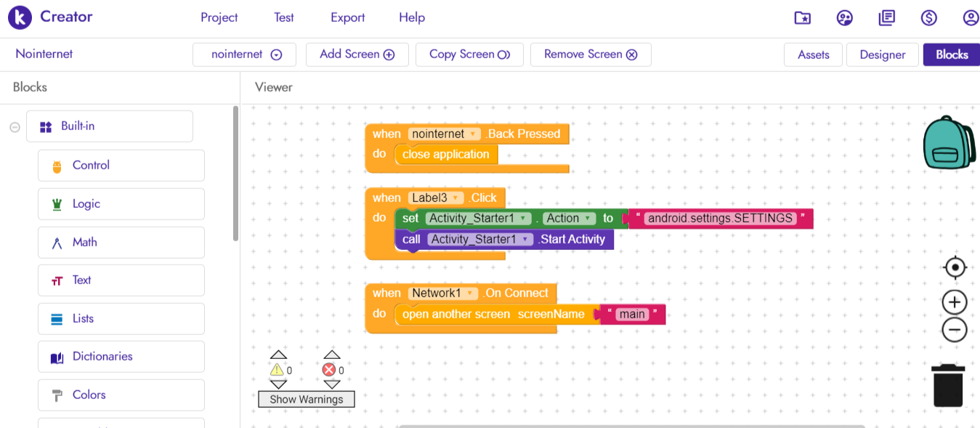Center the workspace with the crosshair icon
This screenshot has height=428, width=980.
pos(955,267)
